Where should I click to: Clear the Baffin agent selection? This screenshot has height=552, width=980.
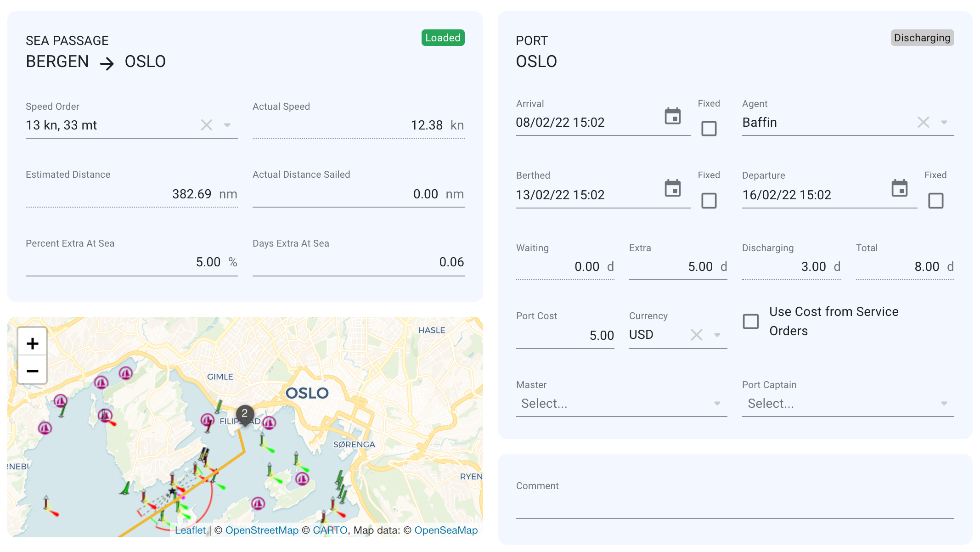tap(923, 122)
